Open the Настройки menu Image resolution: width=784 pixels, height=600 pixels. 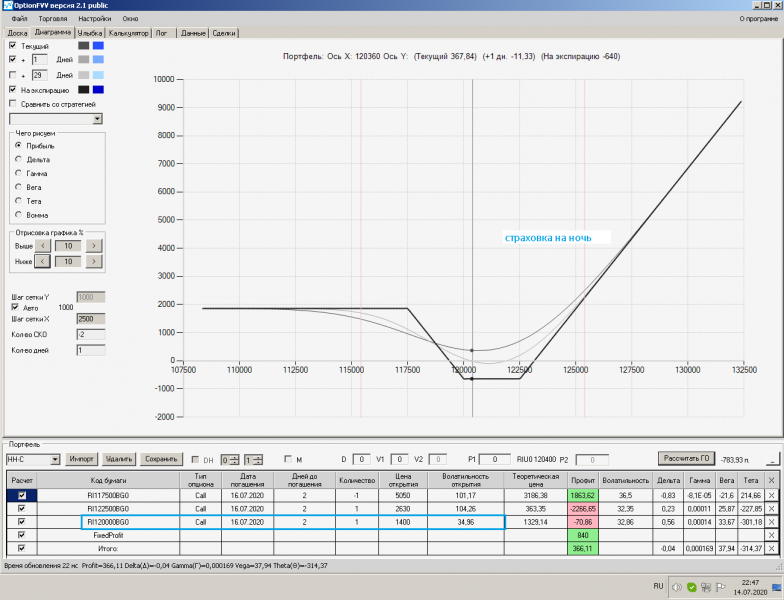[94, 18]
